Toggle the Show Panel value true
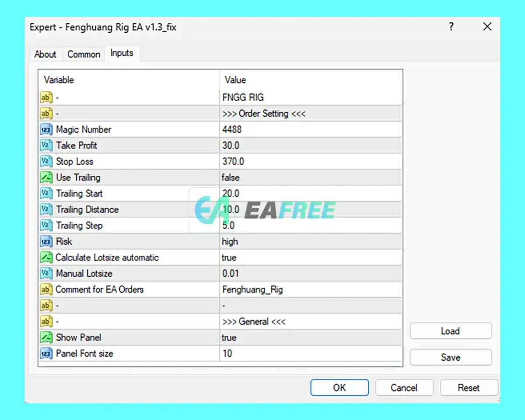The height and width of the screenshot is (420, 525). coord(311,337)
